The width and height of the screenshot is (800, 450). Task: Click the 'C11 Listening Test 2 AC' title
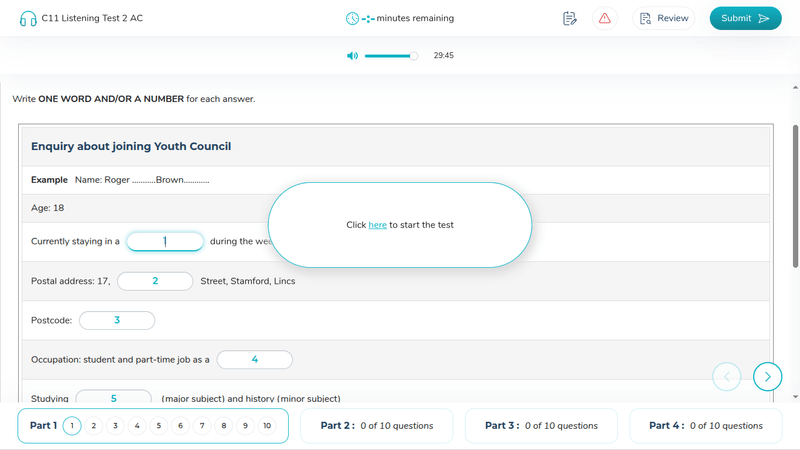pyautogui.click(x=92, y=18)
